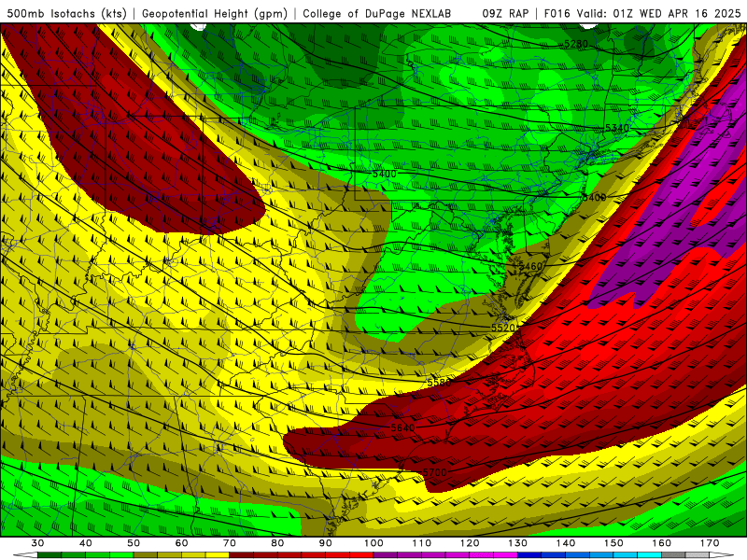
Task: Click the 40 value on the color scale
Action: (85, 543)
